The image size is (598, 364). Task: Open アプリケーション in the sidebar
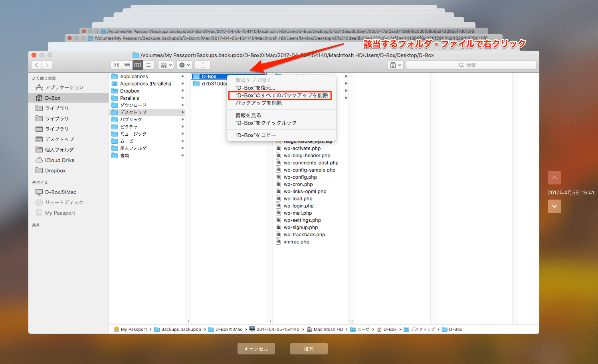coord(64,87)
